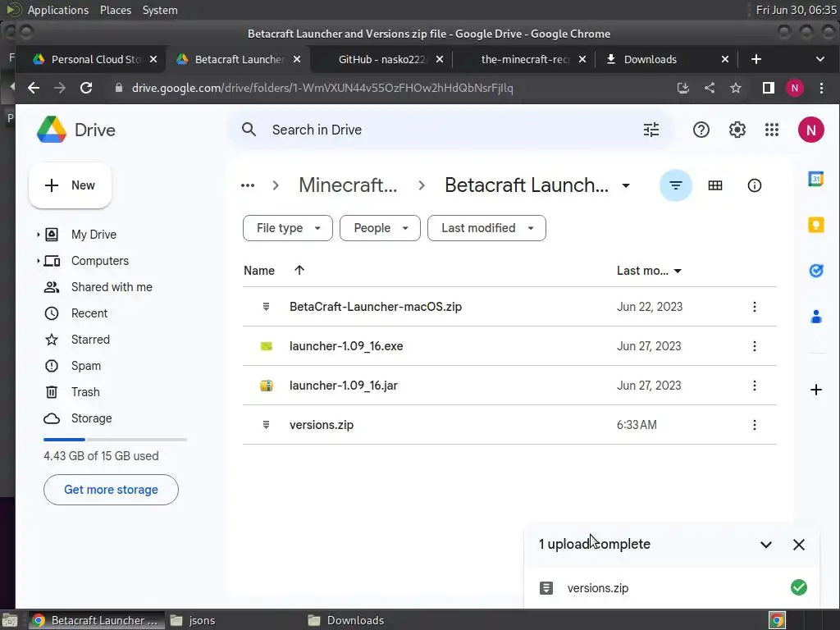This screenshot has height=630, width=840.
Task: Open Betacraft Launch... folder dropdown arrow
Action: [626, 185]
